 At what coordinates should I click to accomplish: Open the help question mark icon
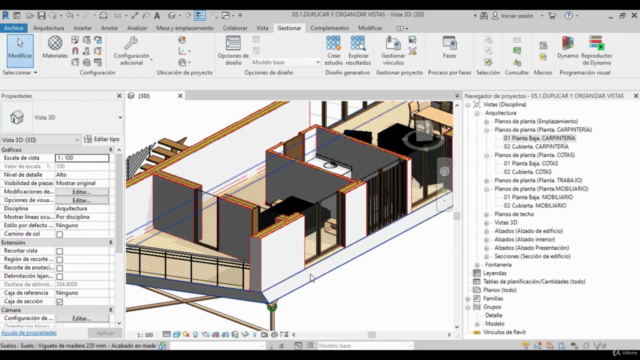[569, 16]
